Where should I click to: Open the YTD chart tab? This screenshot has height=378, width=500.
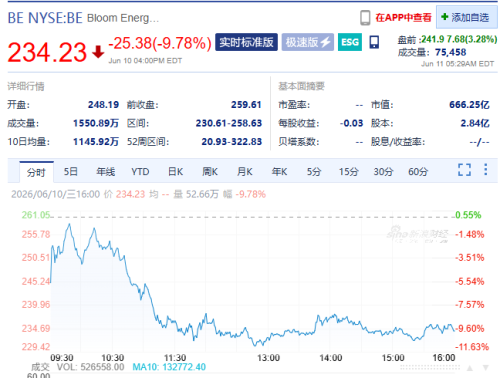tap(140, 172)
